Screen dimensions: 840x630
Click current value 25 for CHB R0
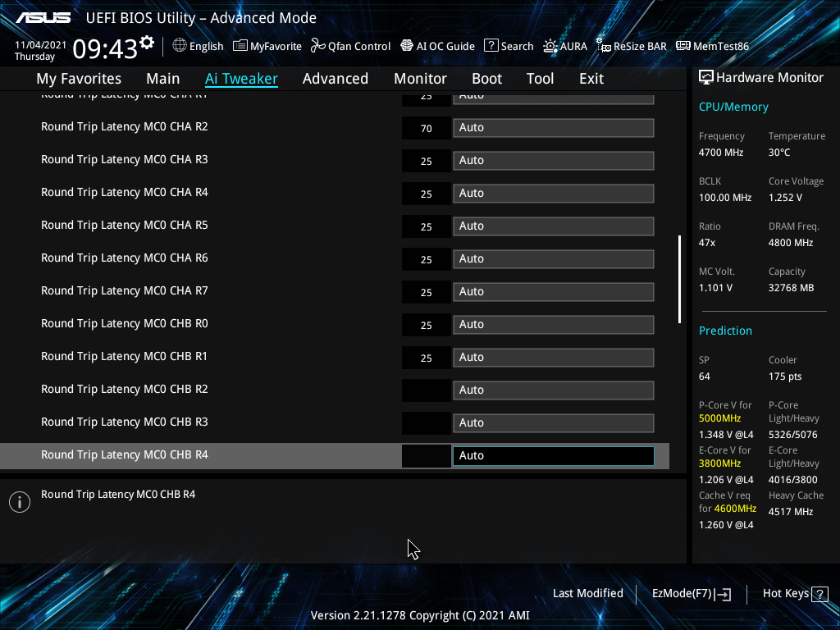click(427, 325)
